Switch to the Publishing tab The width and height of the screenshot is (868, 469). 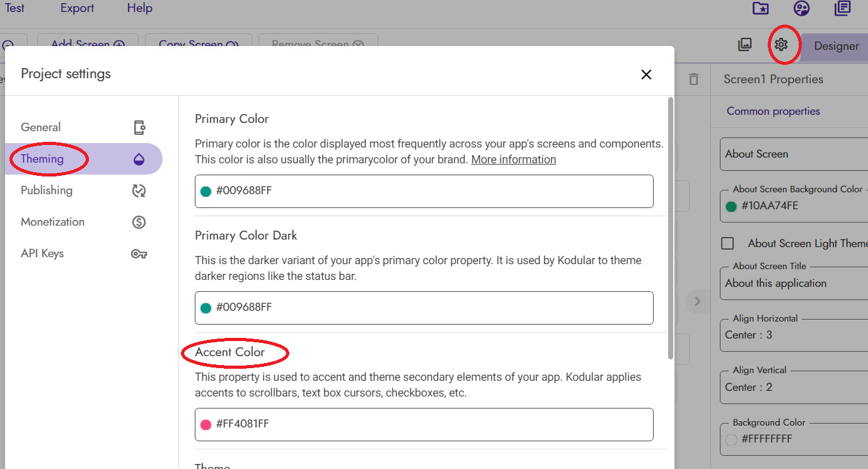coord(84,190)
